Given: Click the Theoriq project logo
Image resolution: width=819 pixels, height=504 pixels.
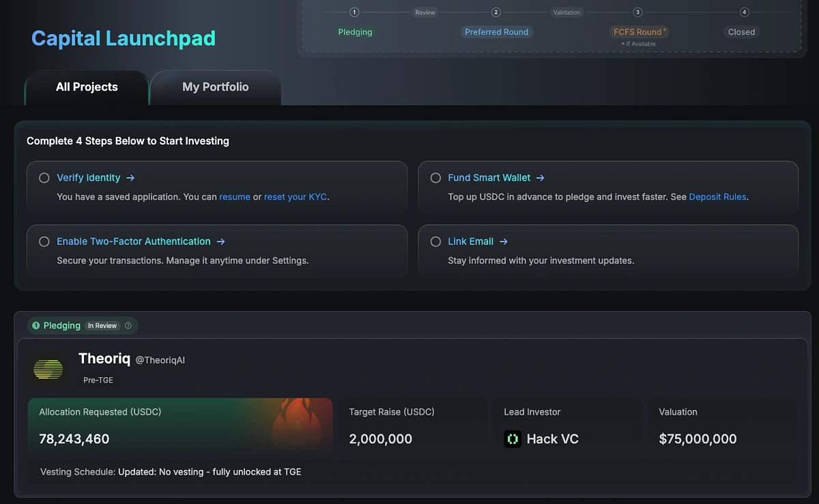Looking at the screenshot, I should (x=48, y=368).
